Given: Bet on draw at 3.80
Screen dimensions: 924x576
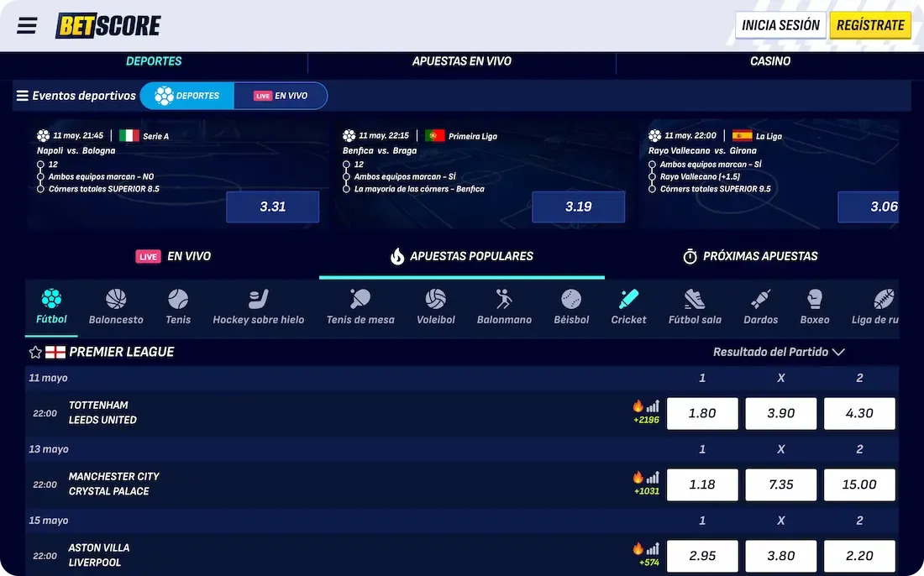Looking at the screenshot, I should [781, 556].
